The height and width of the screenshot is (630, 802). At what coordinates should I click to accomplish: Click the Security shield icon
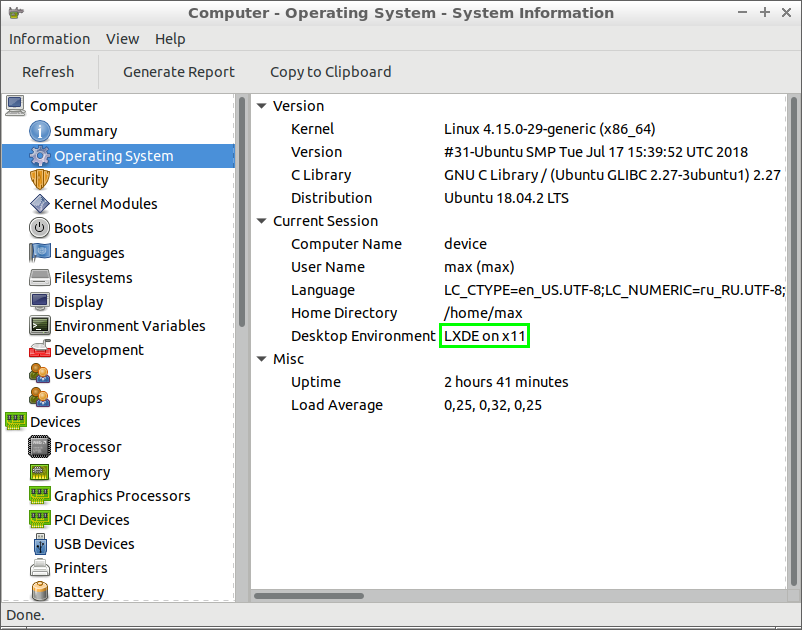[x=39, y=180]
